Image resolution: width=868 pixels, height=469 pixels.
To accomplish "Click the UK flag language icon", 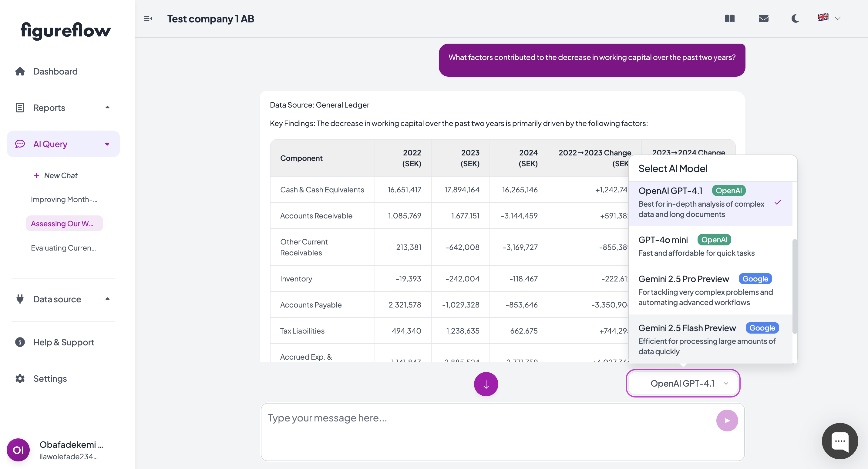I will pos(823,17).
